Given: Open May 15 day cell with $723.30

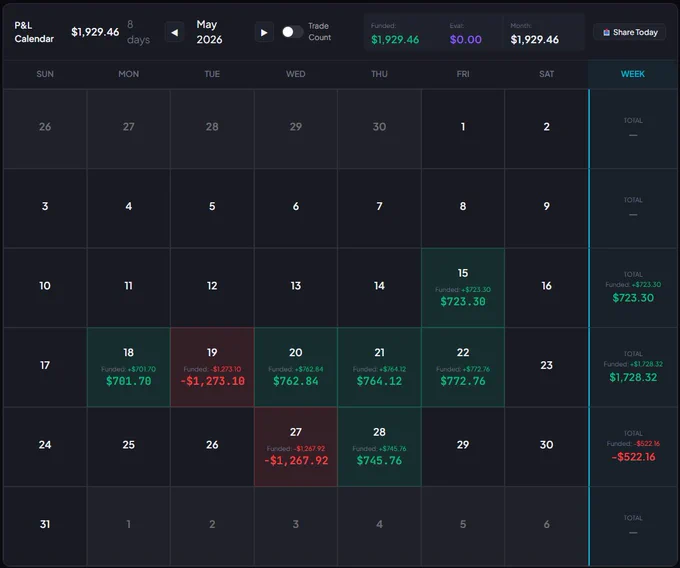Looking at the screenshot, I should tap(463, 287).
